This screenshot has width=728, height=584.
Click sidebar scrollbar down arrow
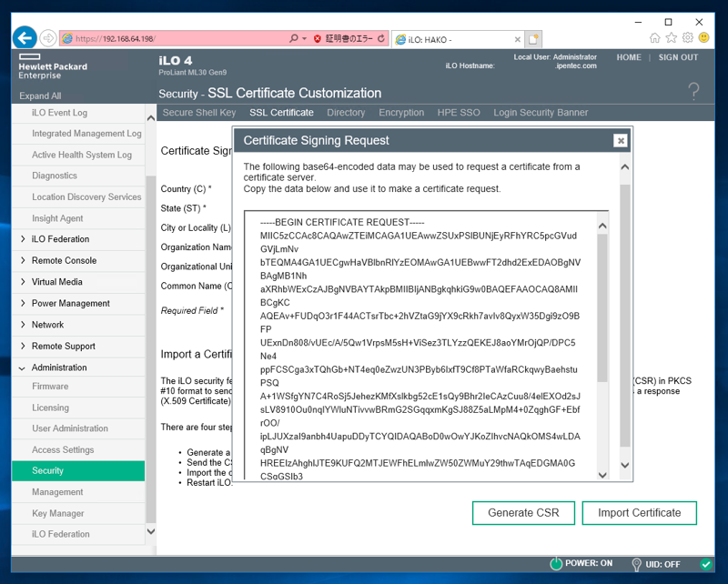tap(151, 531)
